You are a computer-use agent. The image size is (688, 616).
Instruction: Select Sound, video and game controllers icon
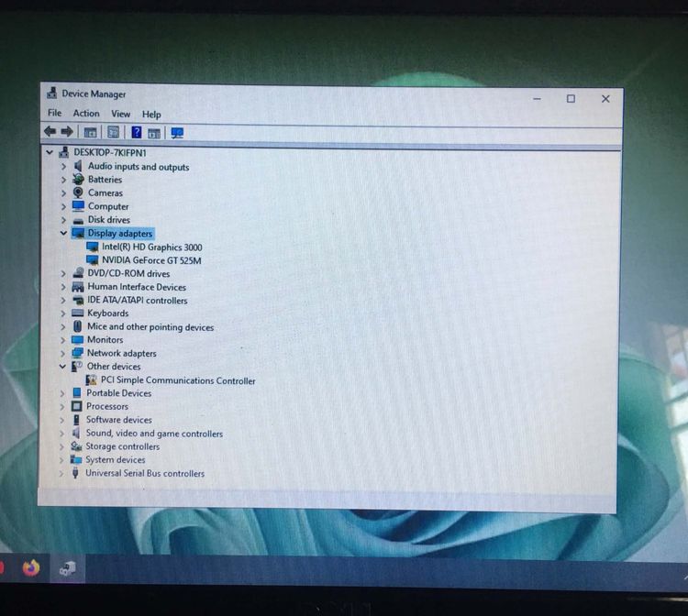(x=76, y=434)
